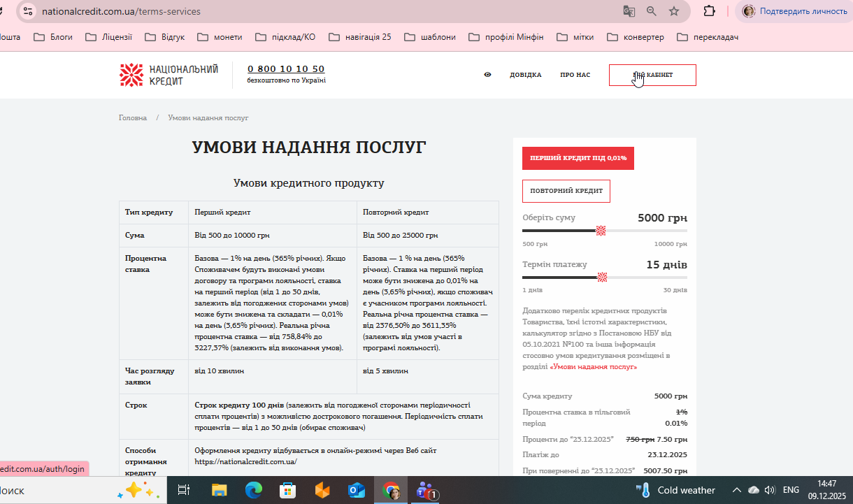Open the навігація 25 bookmarks folder
The width and height of the screenshot is (853, 504).
[x=360, y=37]
